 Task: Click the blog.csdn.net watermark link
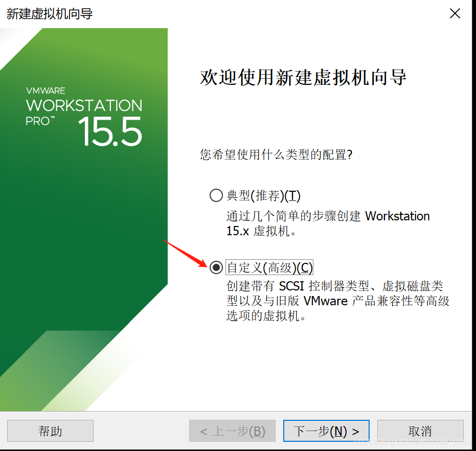(x=413, y=441)
